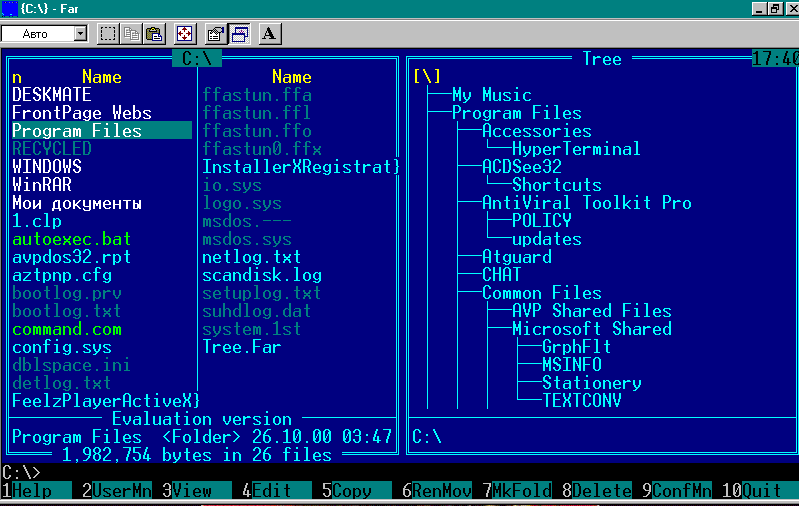This screenshot has height=506, width=799.
Task: Select DESKMATE folder in left panel
Action: click(52, 95)
